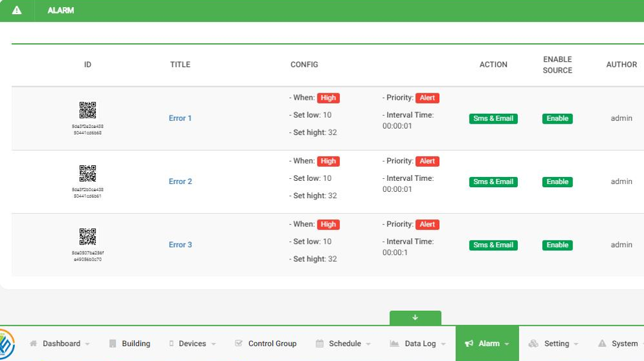Click the alarm warning triangle icon in header
This screenshot has width=644, height=361.
(17, 10)
